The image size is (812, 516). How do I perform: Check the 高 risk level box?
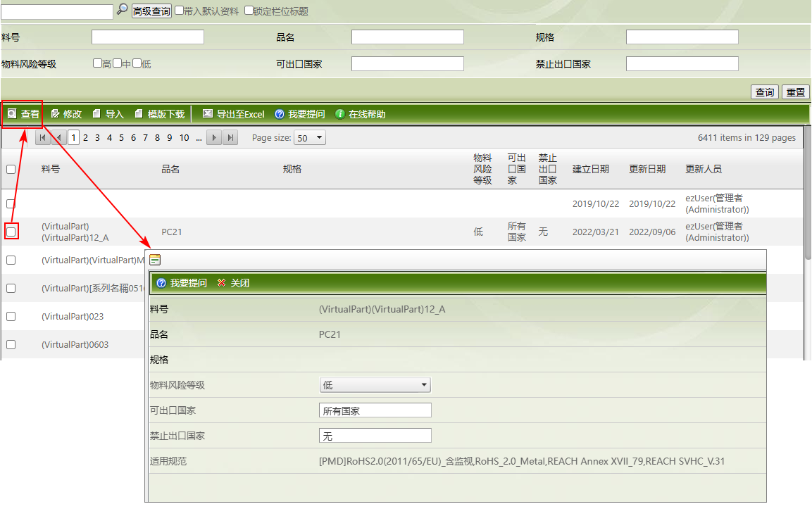tap(97, 63)
